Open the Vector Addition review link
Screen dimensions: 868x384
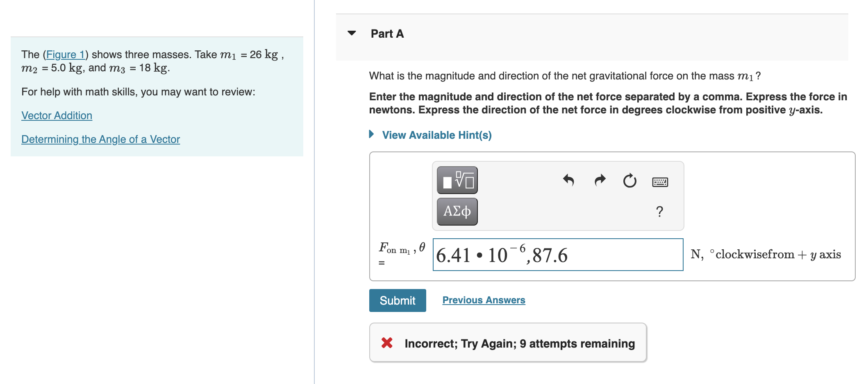[x=57, y=115]
